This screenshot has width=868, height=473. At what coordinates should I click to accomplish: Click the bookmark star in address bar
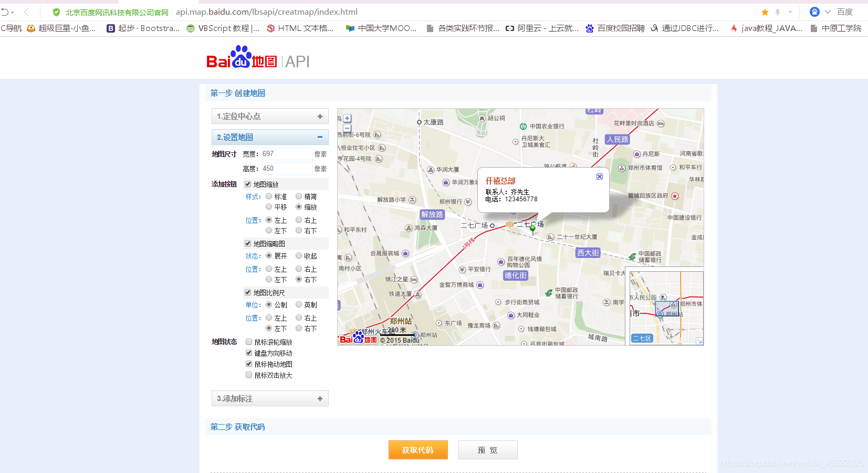click(x=765, y=12)
